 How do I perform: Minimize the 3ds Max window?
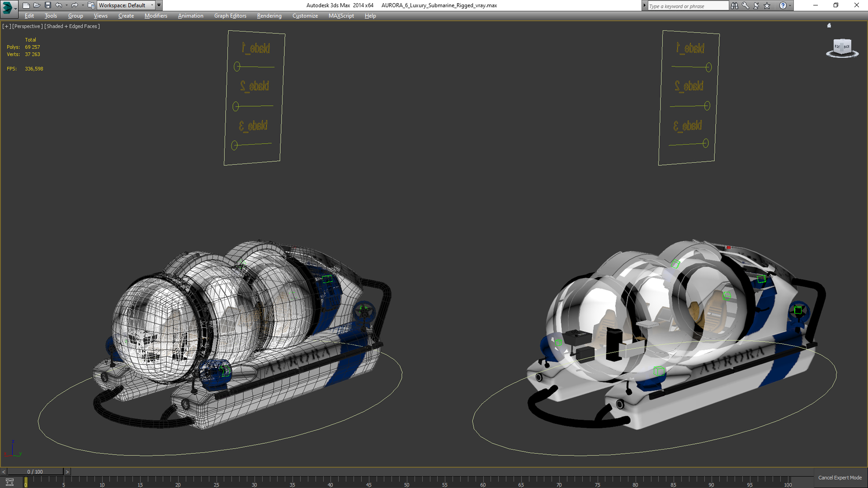coord(816,5)
